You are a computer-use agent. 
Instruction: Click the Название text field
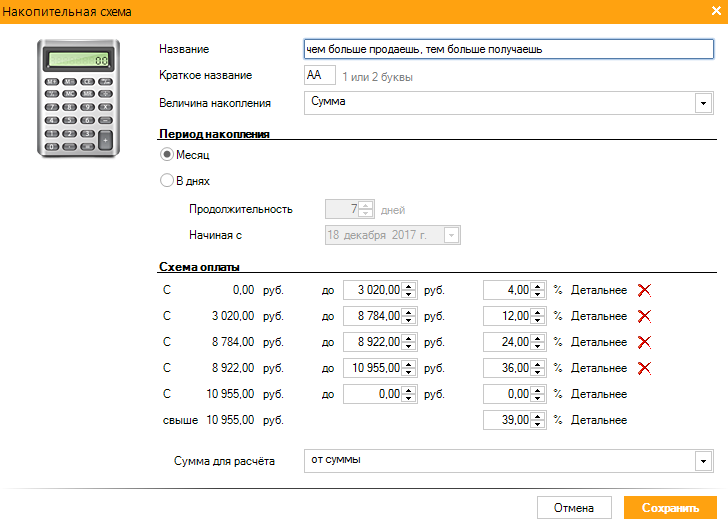click(x=509, y=49)
